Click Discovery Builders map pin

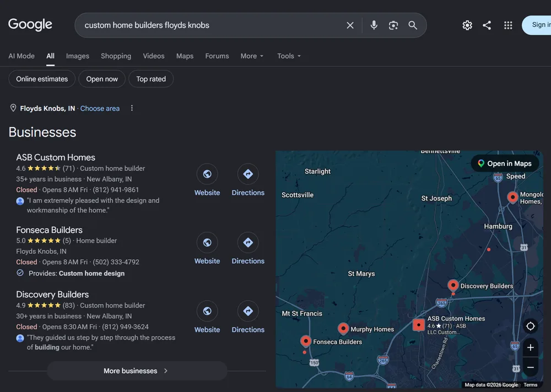click(x=453, y=285)
